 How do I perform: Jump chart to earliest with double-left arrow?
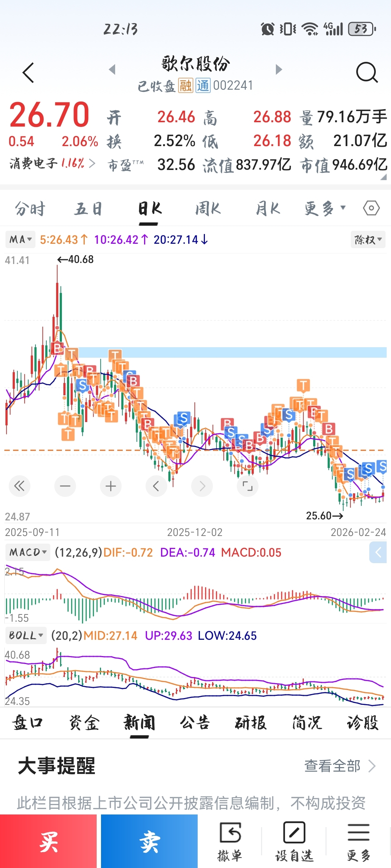click(20, 486)
